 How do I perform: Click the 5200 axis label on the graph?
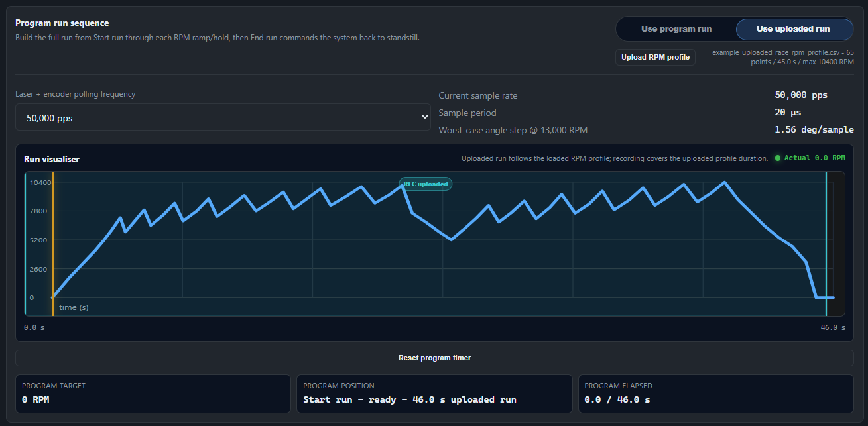point(38,240)
